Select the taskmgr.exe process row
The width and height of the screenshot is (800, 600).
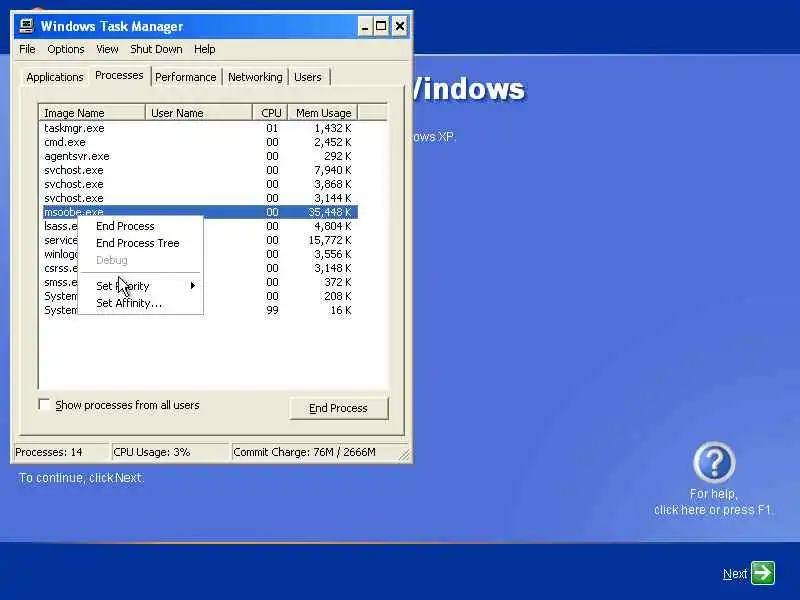[200, 128]
